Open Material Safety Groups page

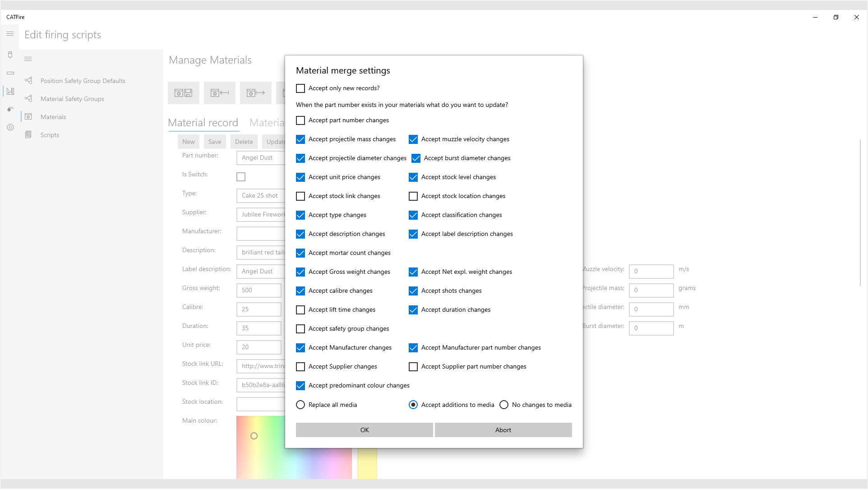(x=72, y=99)
